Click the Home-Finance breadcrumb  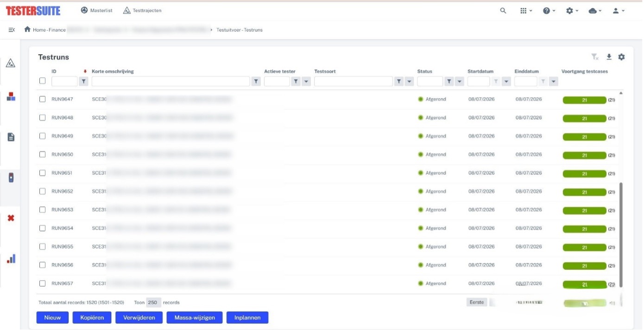tap(49, 30)
